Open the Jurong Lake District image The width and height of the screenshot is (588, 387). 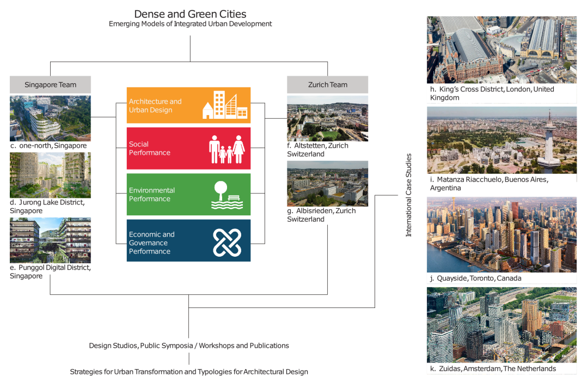50,175
